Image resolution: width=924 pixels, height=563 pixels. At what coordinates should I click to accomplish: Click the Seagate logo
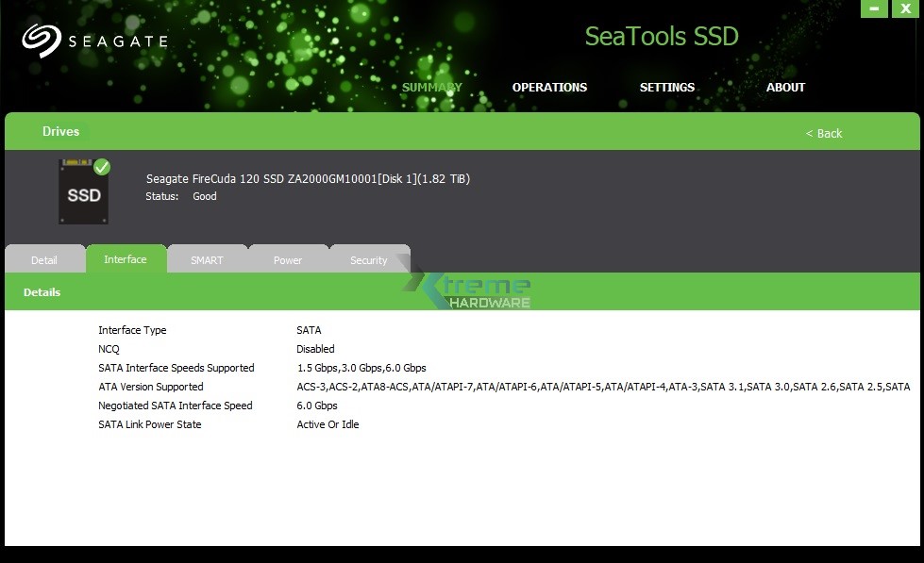pos(94,40)
